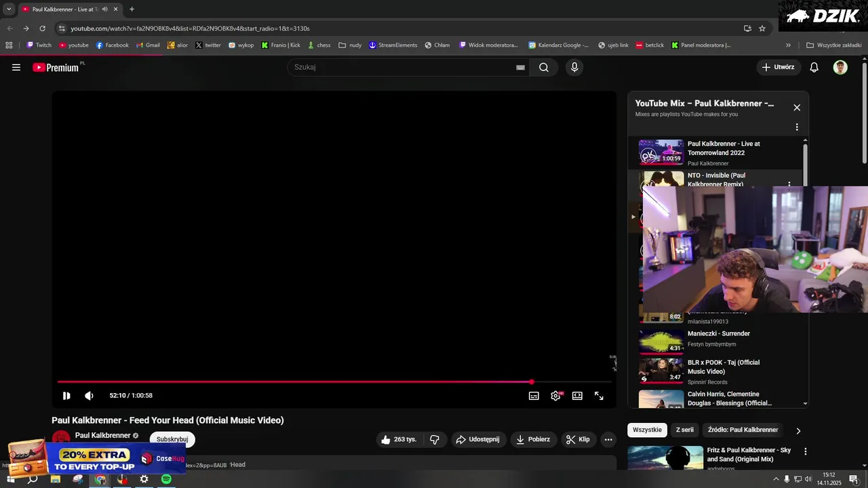The width and height of the screenshot is (868, 488).
Task: Open the Paul Kalkbrenner channel name
Action: pyautogui.click(x=103, y=435)
